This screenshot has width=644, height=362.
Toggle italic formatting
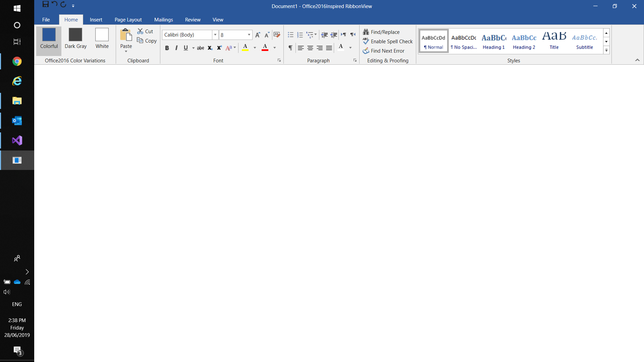[x=176, y=48]
